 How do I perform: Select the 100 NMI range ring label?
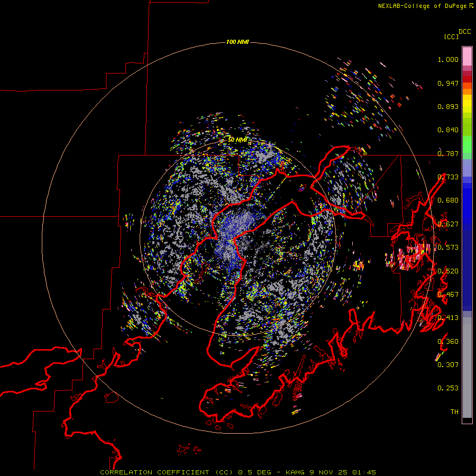(x=237, y=42)
